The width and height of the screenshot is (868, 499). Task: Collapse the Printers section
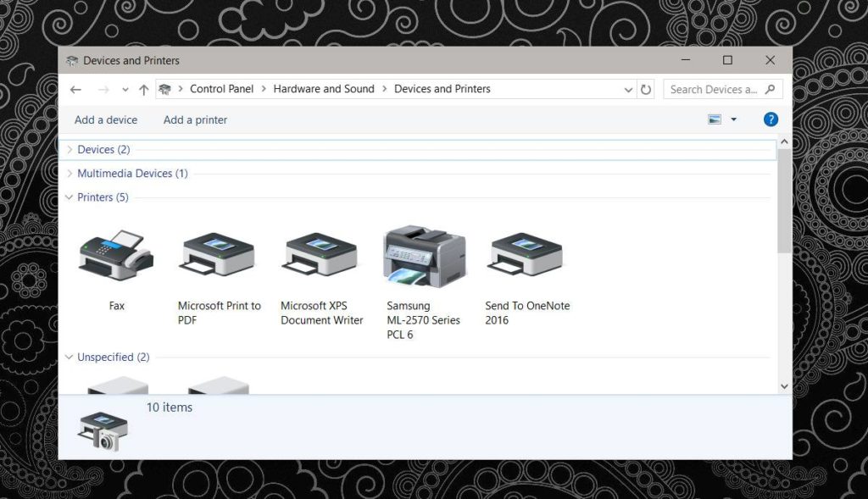(69, 197)
